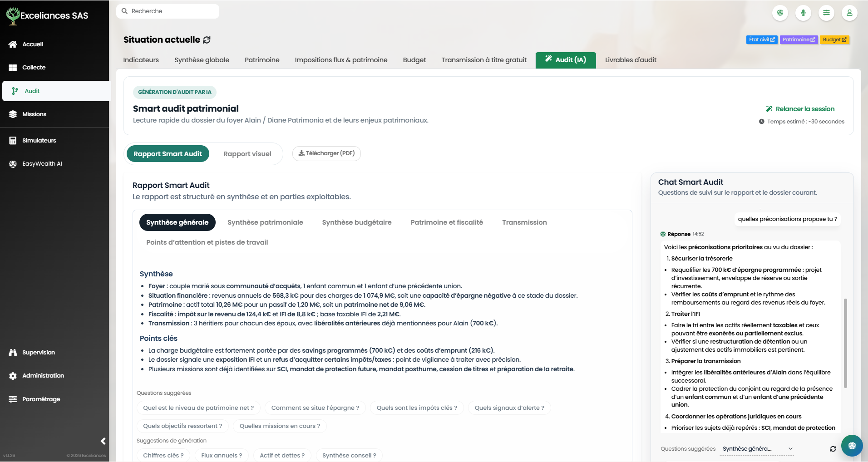Ask 'Quels objectifs ressortent ?'
The image size is (868, 462).
tap(182, 426)
